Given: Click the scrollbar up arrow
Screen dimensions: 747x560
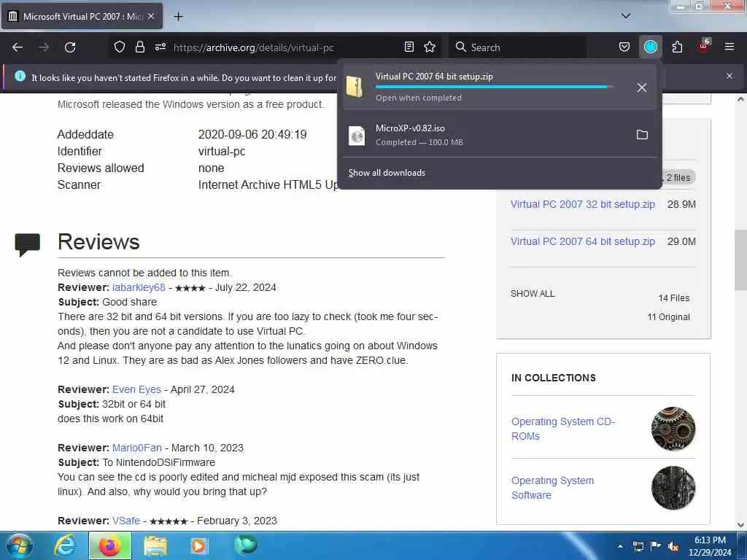Looking at the screenshot, I should point(740,99).
